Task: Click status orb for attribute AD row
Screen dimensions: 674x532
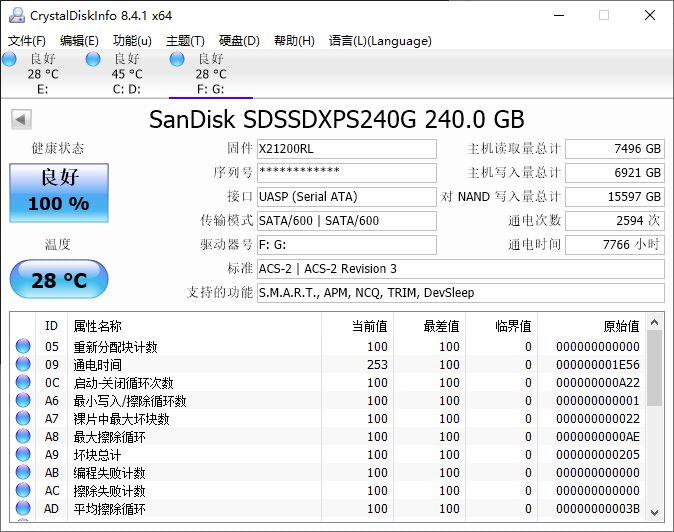Action: click(x=23, y=508)
